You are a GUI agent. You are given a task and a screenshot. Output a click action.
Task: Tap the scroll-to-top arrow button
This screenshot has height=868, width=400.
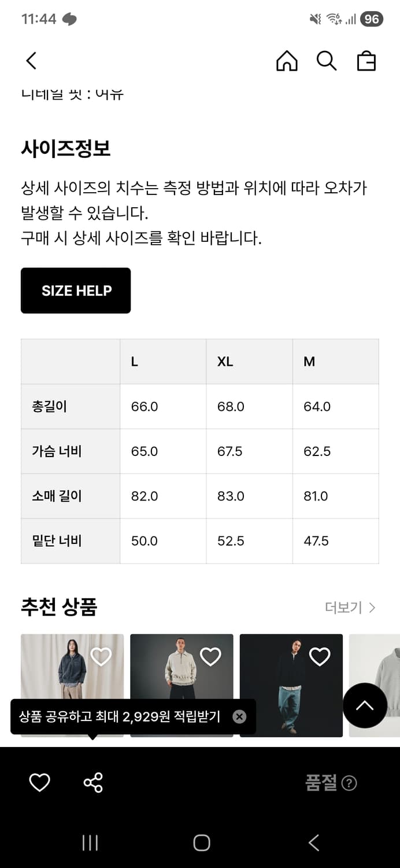[365, 707]
